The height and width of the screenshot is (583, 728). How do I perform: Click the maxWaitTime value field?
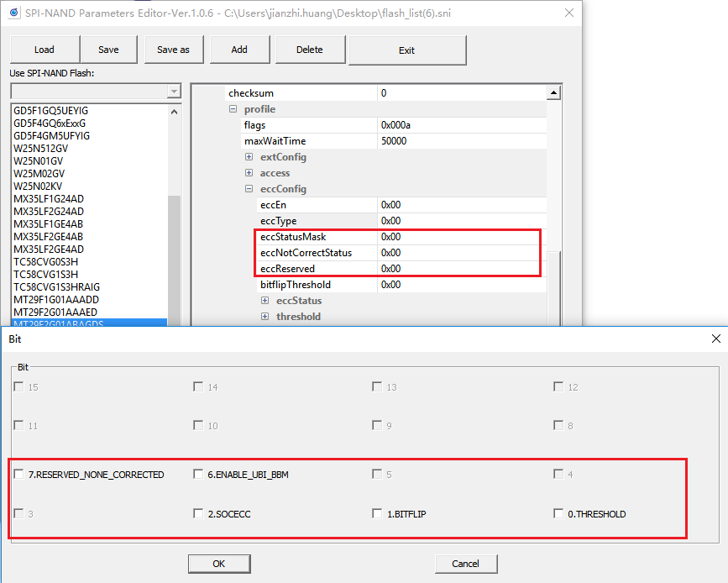pos(460,141)
